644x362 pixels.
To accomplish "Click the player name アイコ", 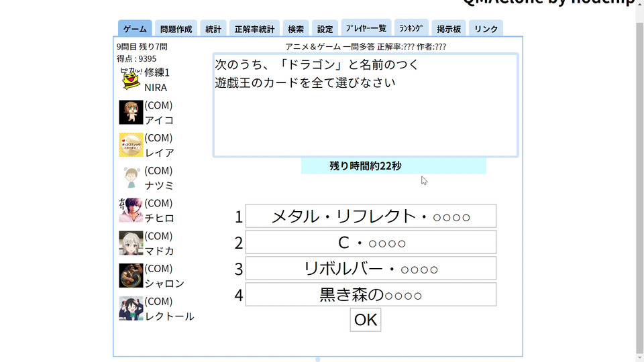I will 160,120.
